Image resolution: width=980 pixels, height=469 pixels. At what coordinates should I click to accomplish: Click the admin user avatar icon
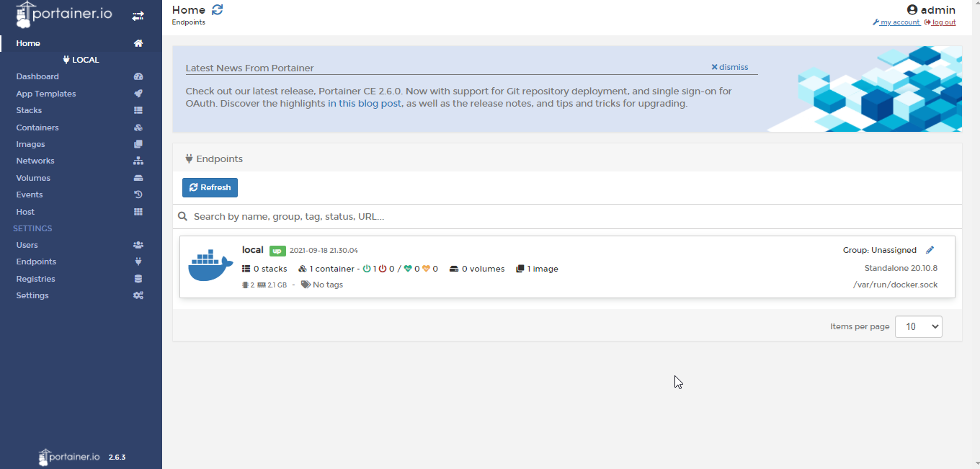(912, 10)
